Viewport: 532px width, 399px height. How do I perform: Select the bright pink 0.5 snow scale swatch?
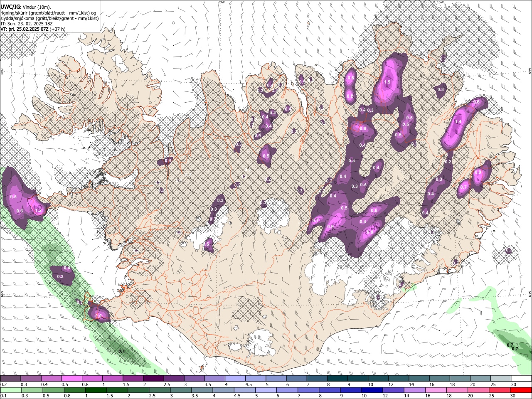72,379
